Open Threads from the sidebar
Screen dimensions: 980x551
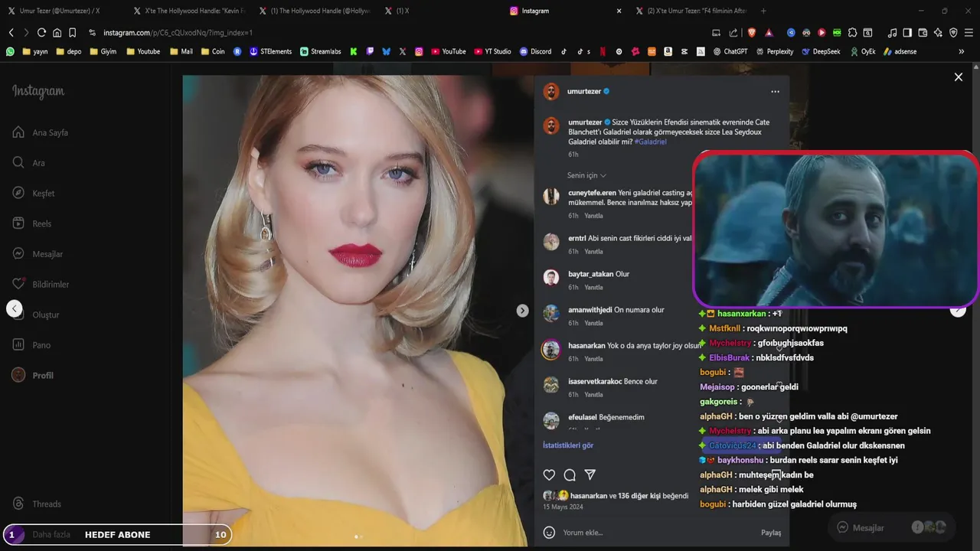click(37, 504)
